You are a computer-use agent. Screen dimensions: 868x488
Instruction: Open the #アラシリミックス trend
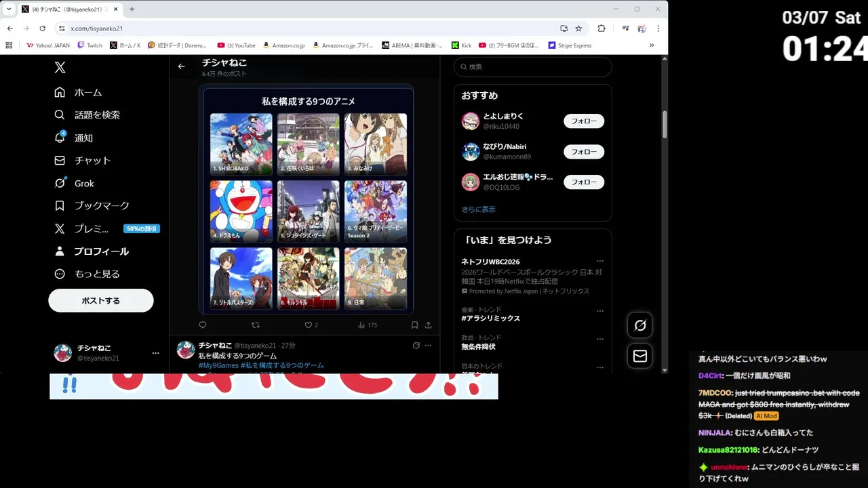pyautogui.click(x=491, y=319)
